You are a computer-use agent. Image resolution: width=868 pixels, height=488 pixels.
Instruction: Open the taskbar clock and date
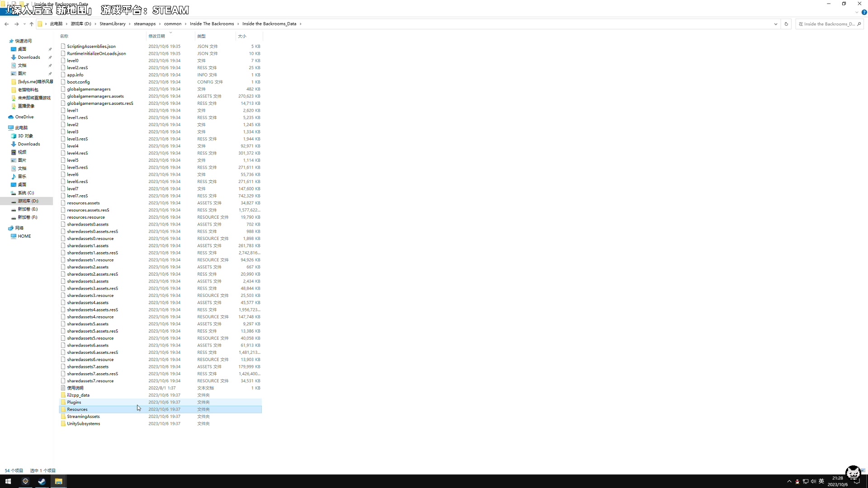pos(838,481)
